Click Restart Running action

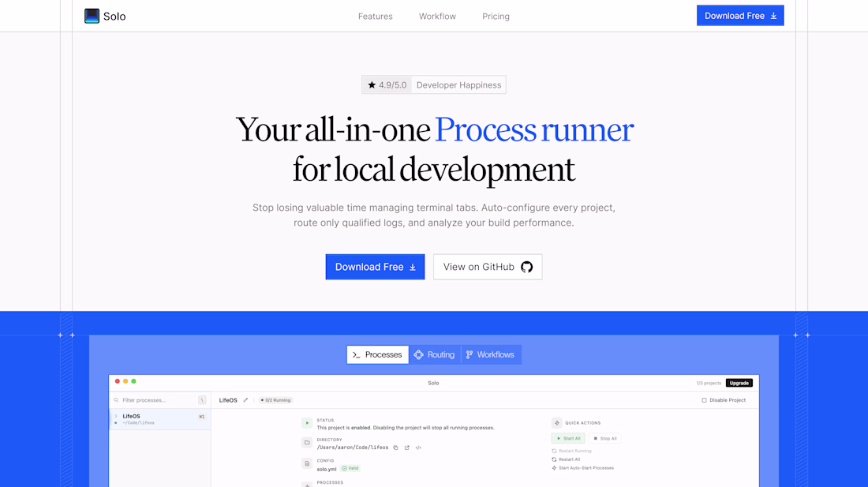(571, 451)
